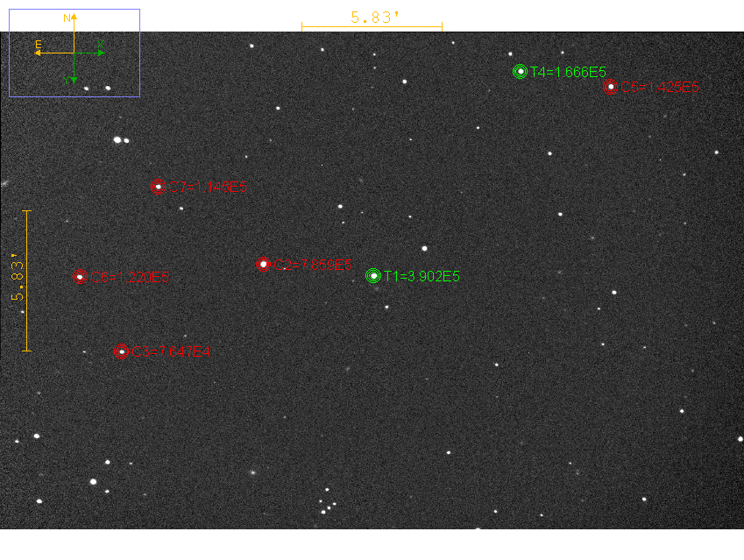744x560 pixels.
Task: Click the green T1 target aperture
Action: [x=373, y=276]
